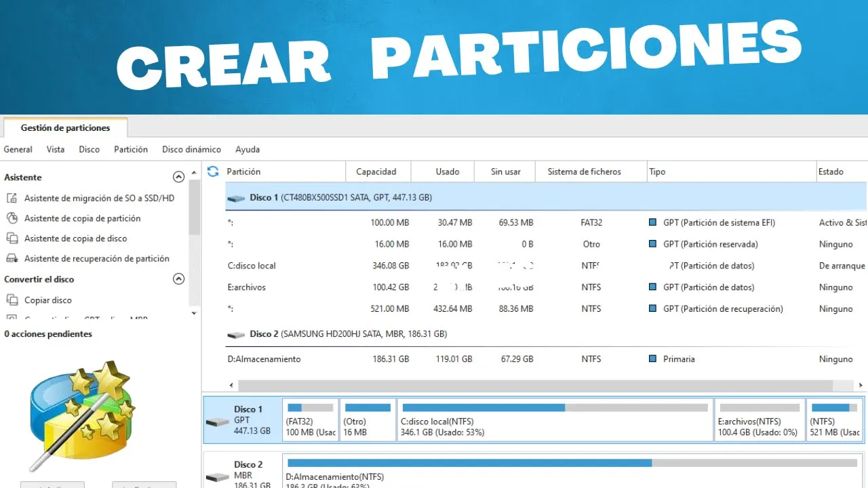Image resolution: width=868 pixels, height=488 pixels.
Task: Select Disco 1 CT480BX500SSD1 header row
Action: coord(546,198)
